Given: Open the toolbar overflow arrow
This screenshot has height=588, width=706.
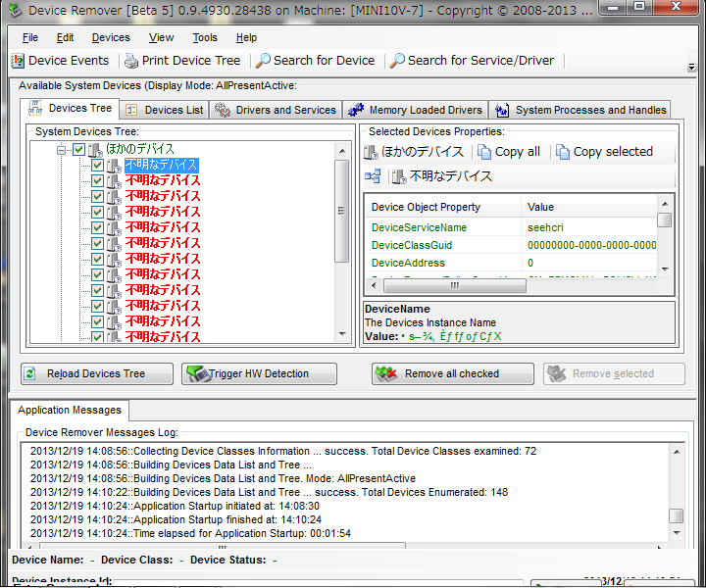Looking at the screenshot, I should pyautogui.click(x=691, y=67).
